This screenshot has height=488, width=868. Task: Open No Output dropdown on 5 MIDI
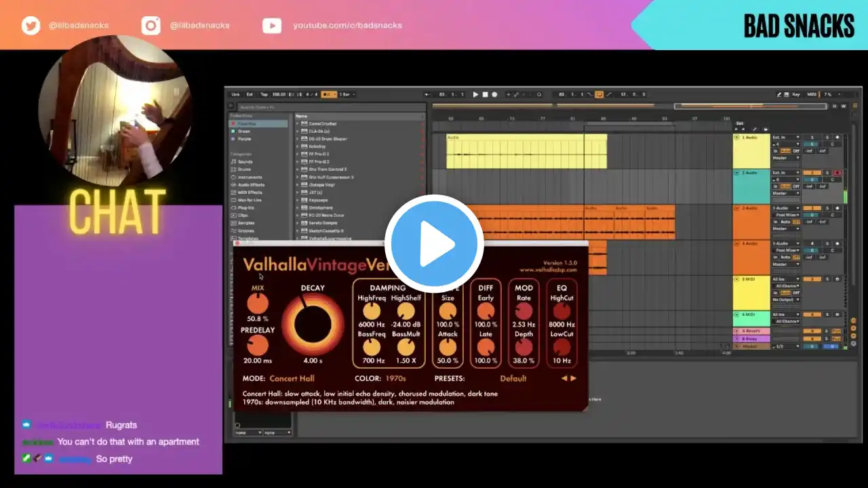[786, 299]
